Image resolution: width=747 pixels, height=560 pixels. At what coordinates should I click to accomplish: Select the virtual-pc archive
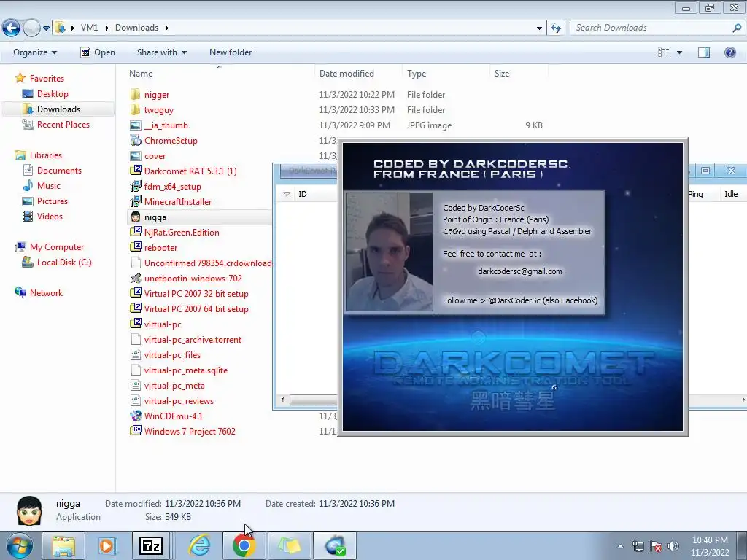[163, 324]
